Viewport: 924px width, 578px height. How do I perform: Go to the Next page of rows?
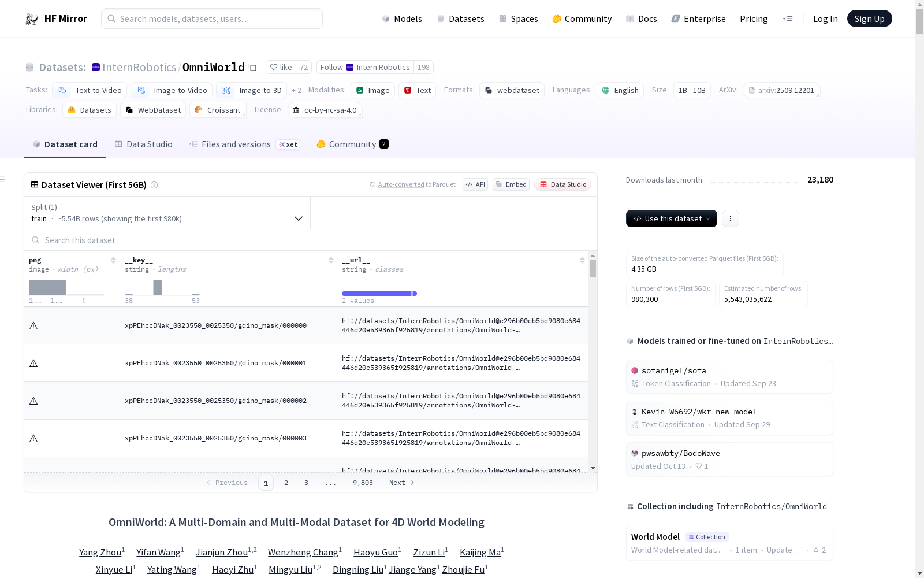coord(402,483)
